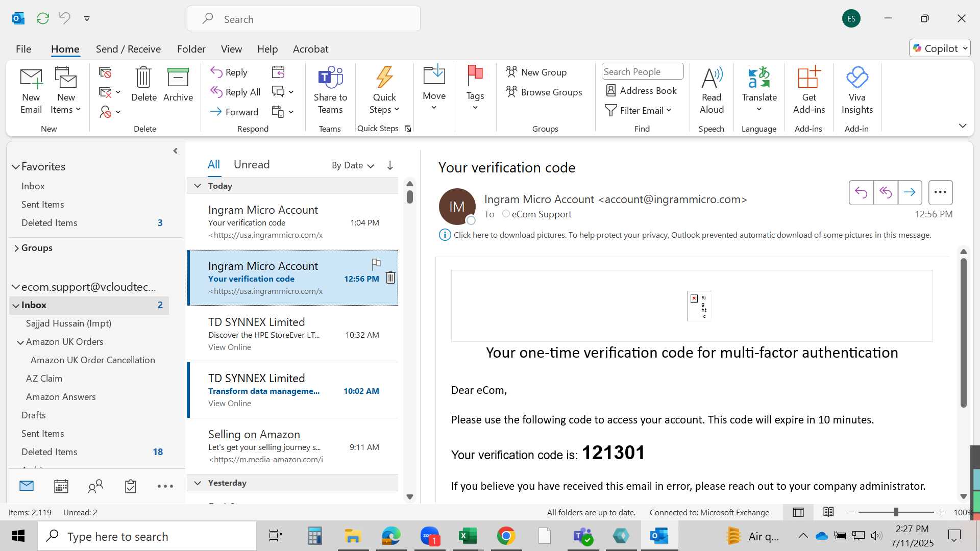Archive the selected message
The height and width of the screenshot is (551, 980).
click(x=178, y=85)
